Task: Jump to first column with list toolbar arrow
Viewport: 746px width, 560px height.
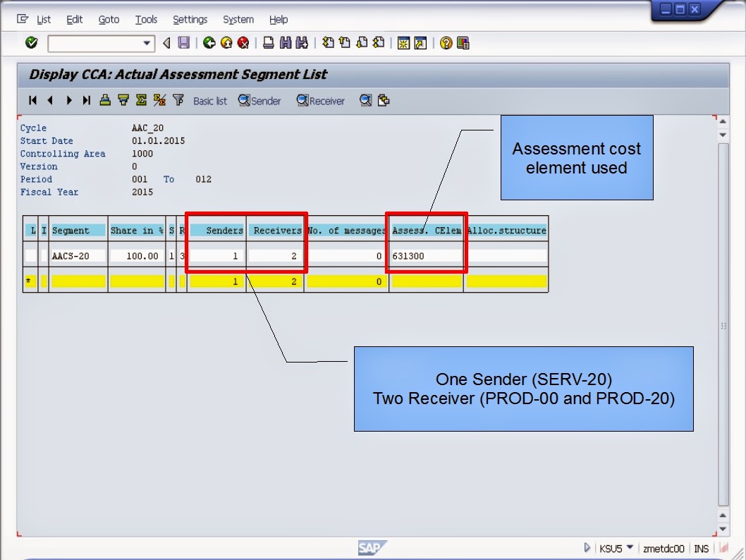Action: tap(32, 100)
